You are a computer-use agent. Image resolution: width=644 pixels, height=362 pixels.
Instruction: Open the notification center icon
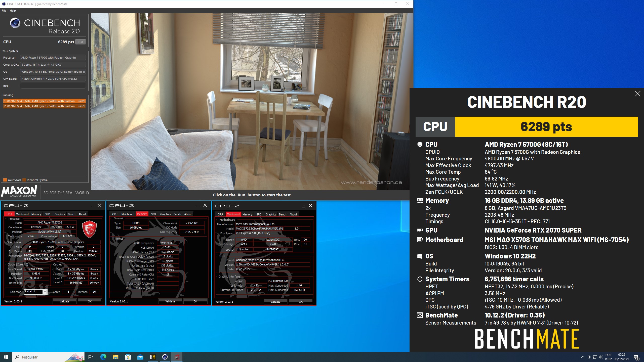(636, 357)
